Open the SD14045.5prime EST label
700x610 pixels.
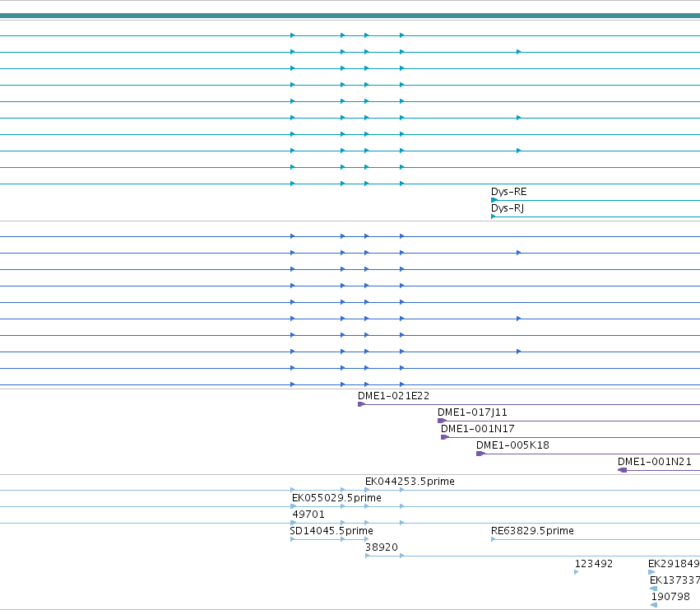point(331,531)
